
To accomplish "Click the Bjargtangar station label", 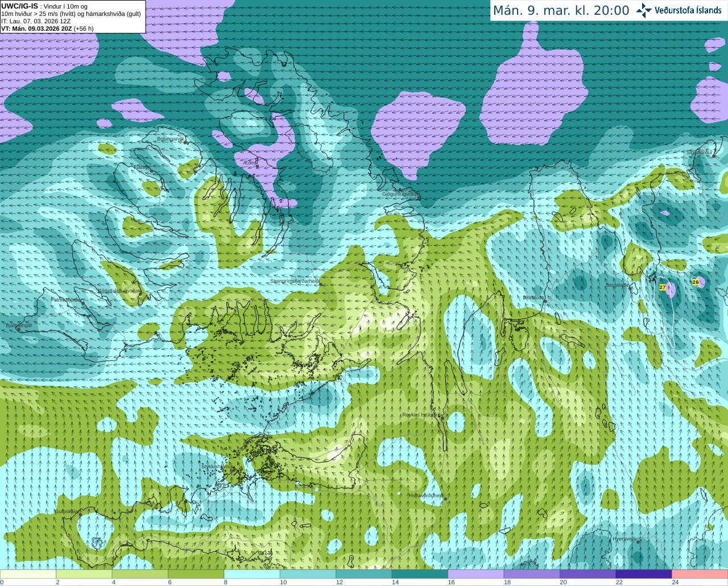I will (x=19, y=325).
